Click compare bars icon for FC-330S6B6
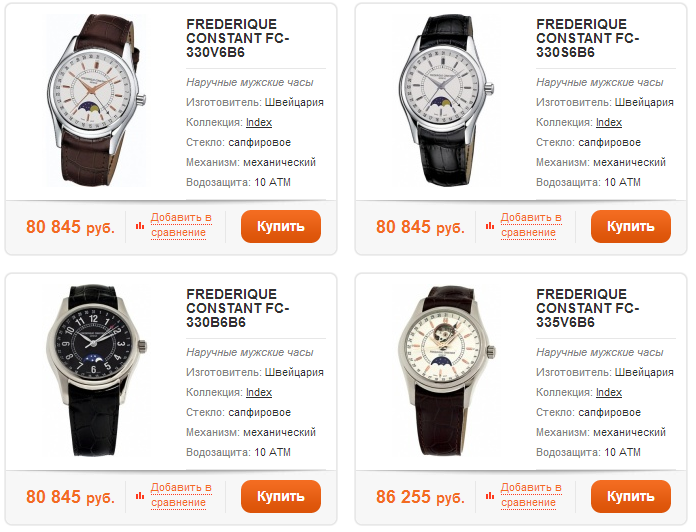 coord(490,226)
